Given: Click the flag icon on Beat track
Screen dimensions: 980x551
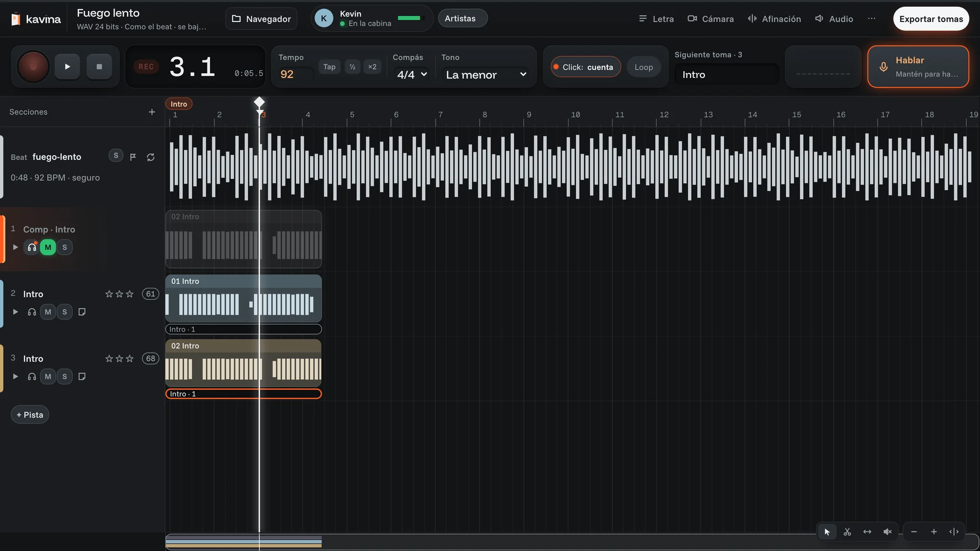Looking at the screenshot, I should coord(133,157).
